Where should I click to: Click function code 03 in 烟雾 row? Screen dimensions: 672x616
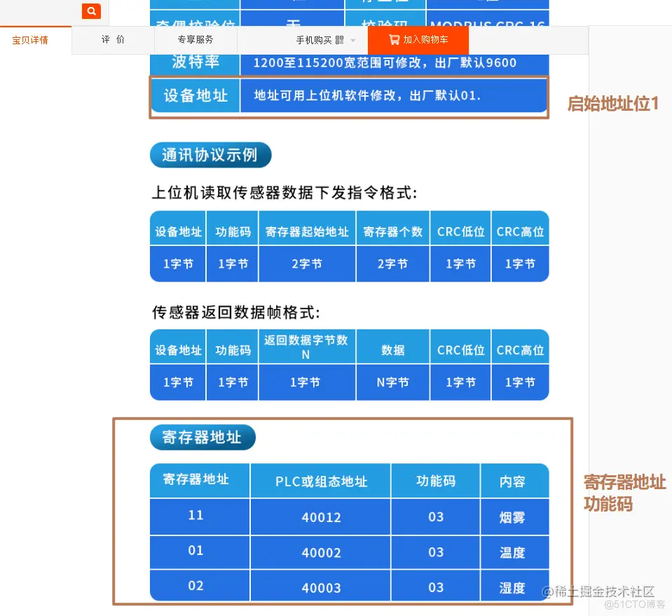click(435, 517)
